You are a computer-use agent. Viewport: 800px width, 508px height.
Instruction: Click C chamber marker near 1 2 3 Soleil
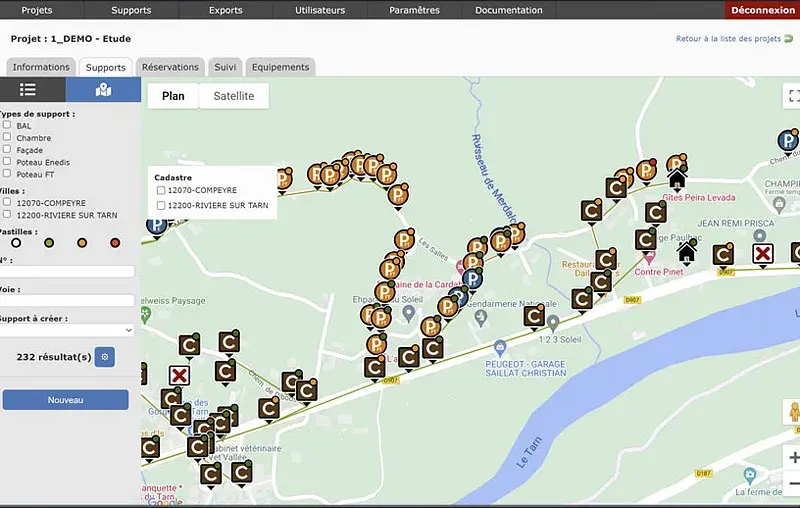click(x=534, y=317)
